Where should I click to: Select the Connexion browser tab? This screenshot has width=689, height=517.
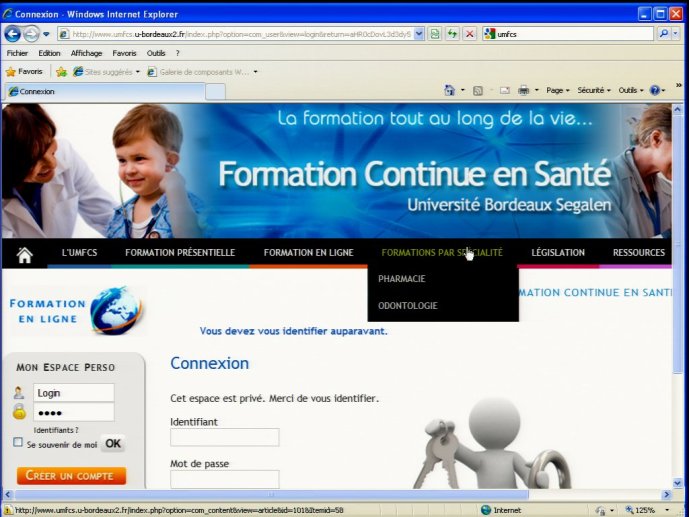point(105,91)
